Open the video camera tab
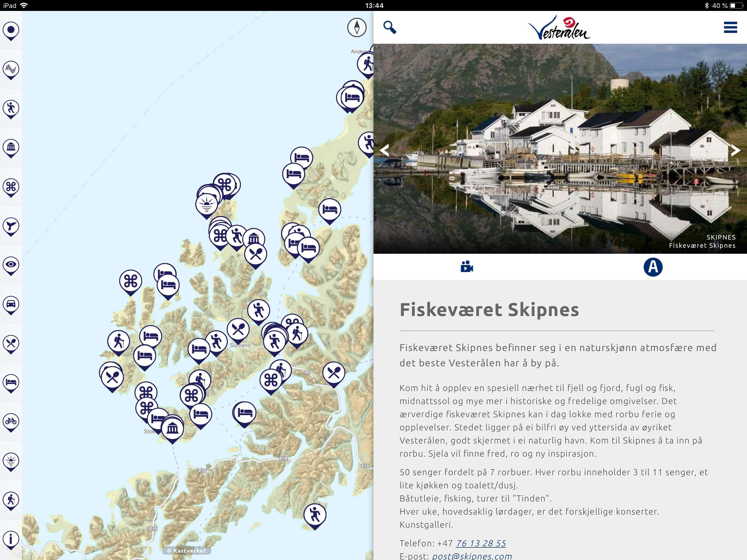The width and height of the screenshot is (747, 560). (467, 267)
